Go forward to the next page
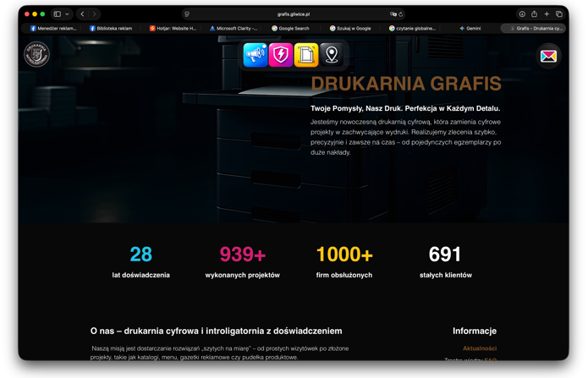The image size is (588, 378). [94, 14]
